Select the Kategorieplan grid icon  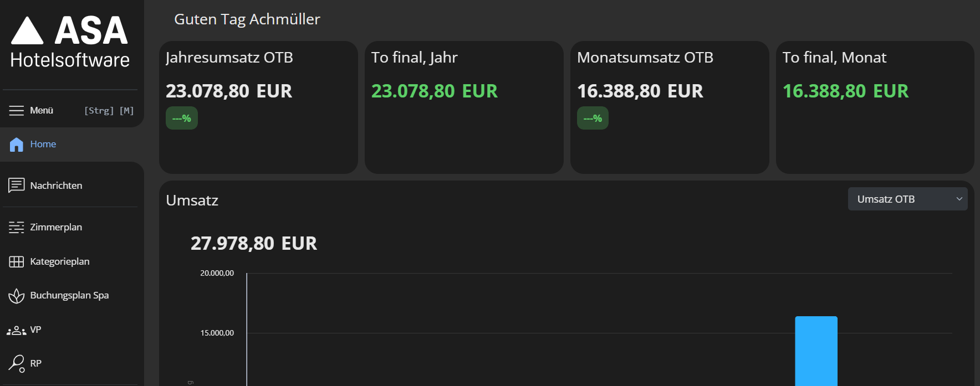(x=16, y=261)
